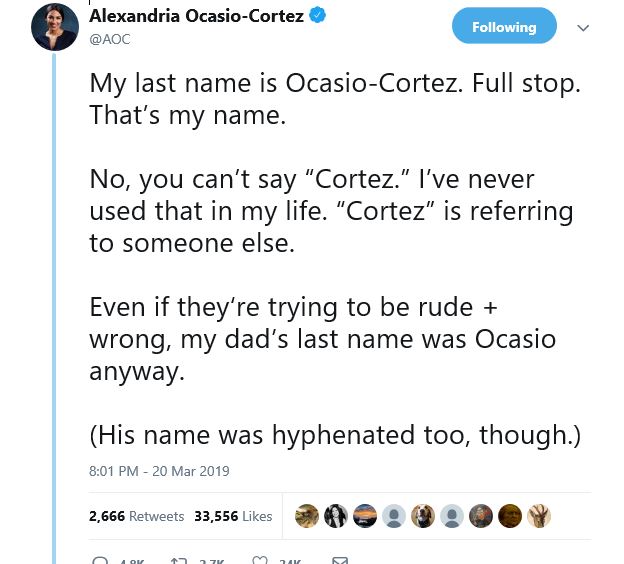Open the Alexandria Ocasio-Cortez name link

197,16
